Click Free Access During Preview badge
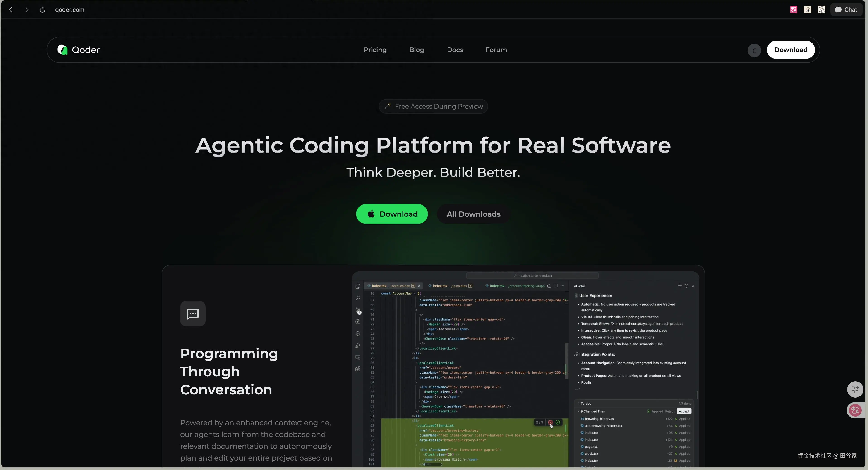The image size is (868, 470). pos(433,106)
